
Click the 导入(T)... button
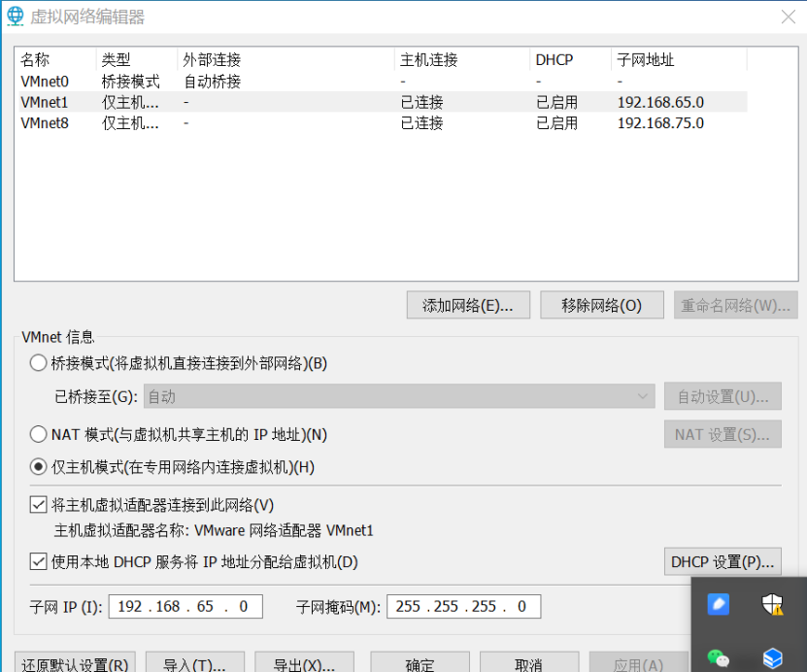[x=194, y=663]
